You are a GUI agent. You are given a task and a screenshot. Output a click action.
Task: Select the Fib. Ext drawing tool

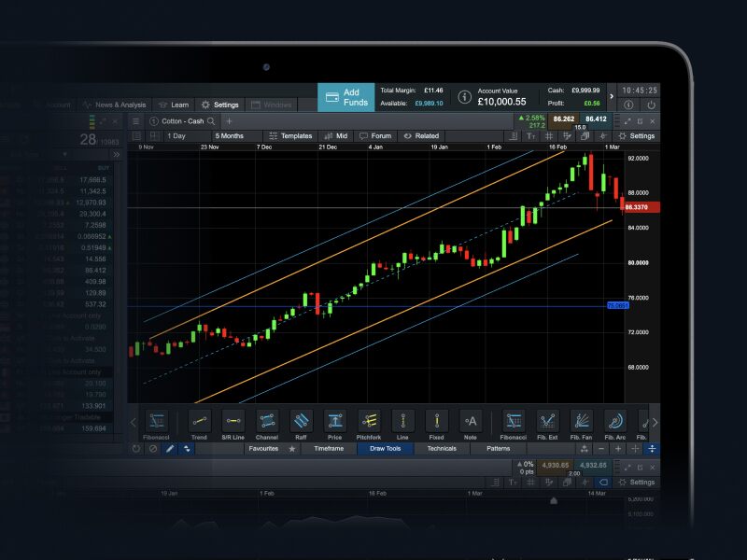(547, 425)
